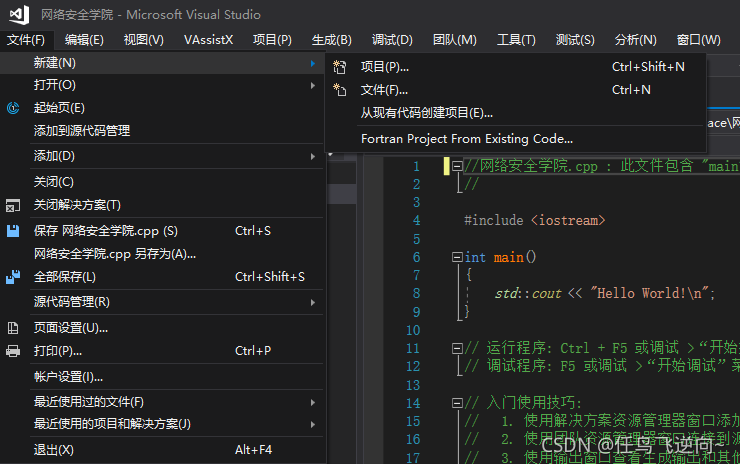This screenshot has width=740, height=464.
Task: Expand the 源代码管理(R) submenu arrow
Action: pos(313,302)
